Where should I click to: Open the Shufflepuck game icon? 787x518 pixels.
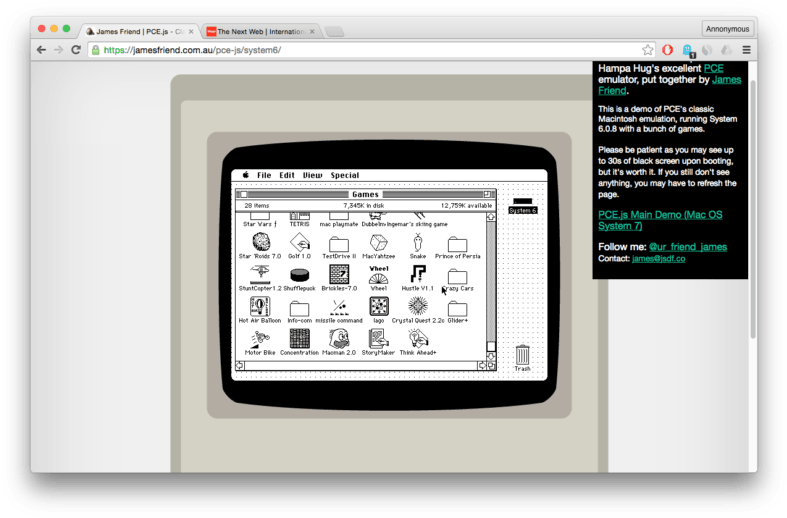(299, 276)
